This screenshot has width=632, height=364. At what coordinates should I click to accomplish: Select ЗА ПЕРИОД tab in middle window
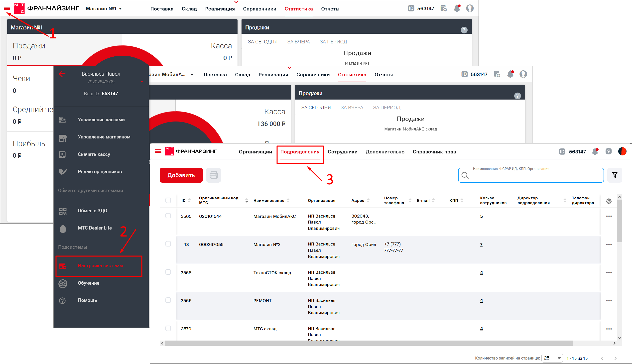[x=387, y=108]
